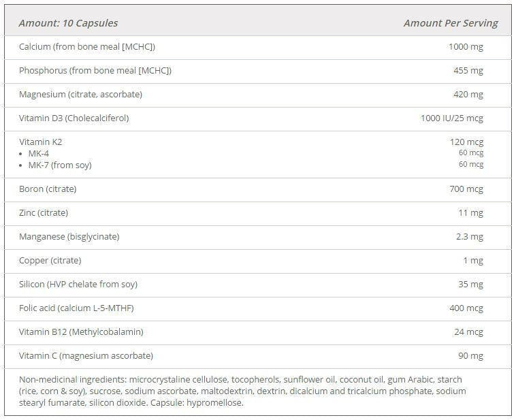Select the Vitamin K2 heading
The image size is (518, 420).
click(40, 142)
